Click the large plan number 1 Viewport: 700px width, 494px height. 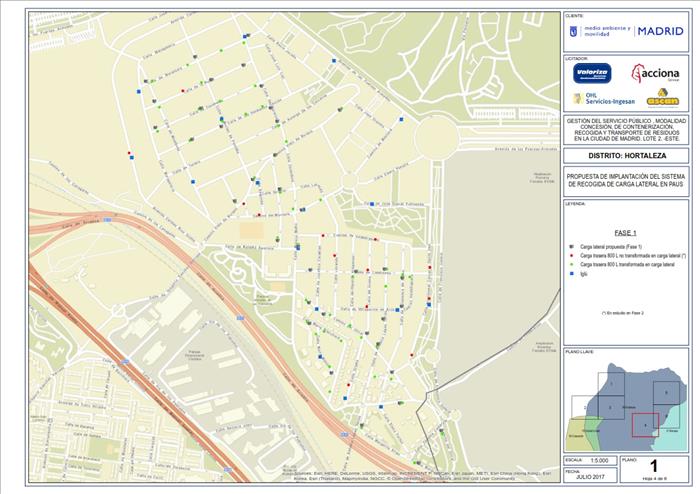click(654, 466)
